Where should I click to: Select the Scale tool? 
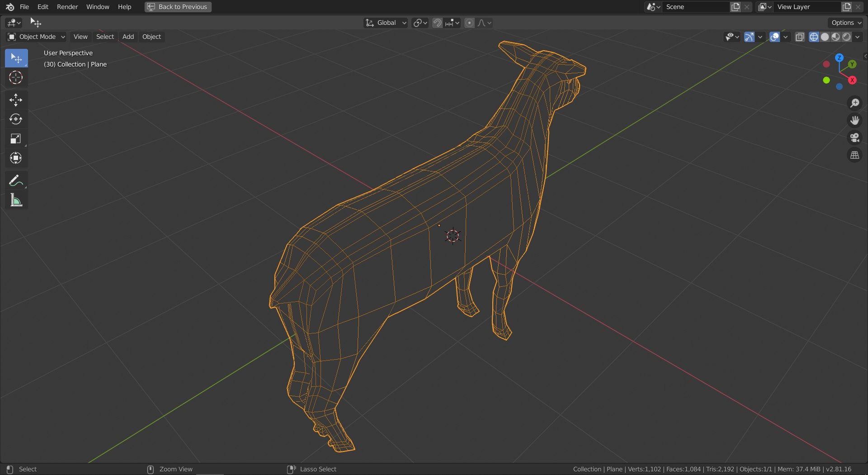pyautogui.click(x=16, y=139)
